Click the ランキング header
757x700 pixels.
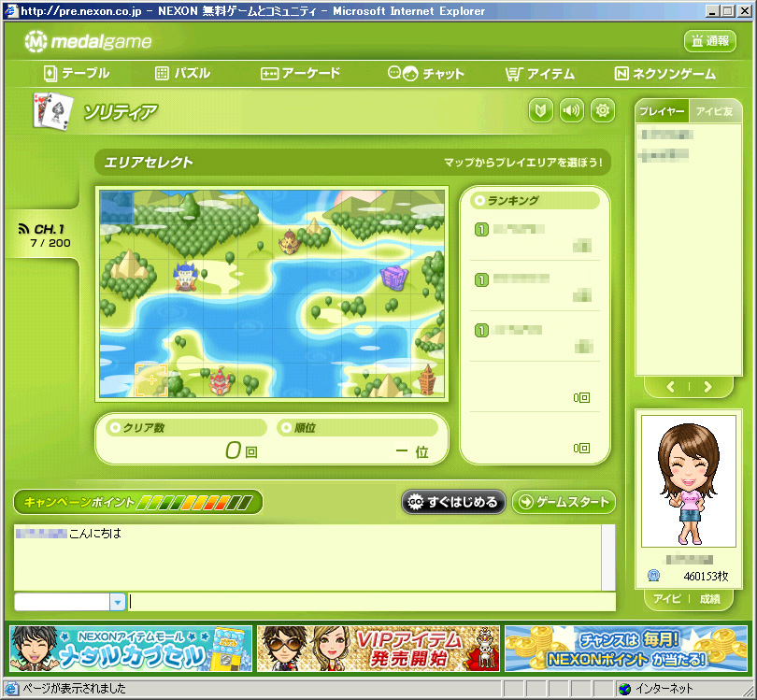[535, 200]
